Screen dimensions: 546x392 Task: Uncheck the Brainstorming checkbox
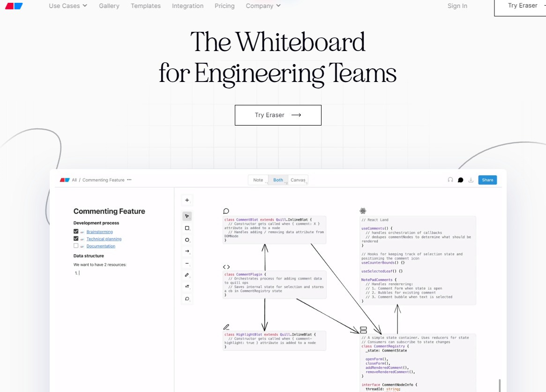tap(76, 231)
